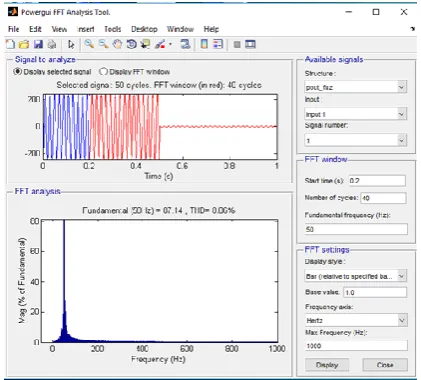Click the Close button in FFT settings
421x380 pixels.
point(385,365)
